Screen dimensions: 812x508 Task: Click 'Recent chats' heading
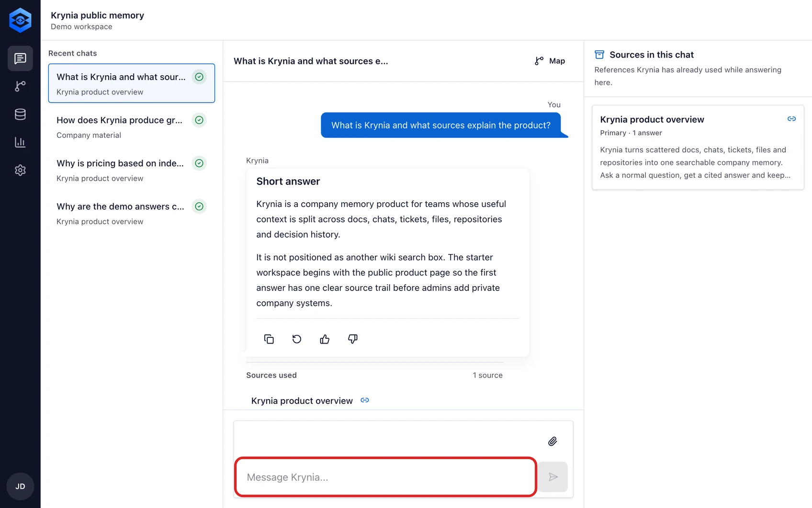pyautogui.click(x=73, y=53)
